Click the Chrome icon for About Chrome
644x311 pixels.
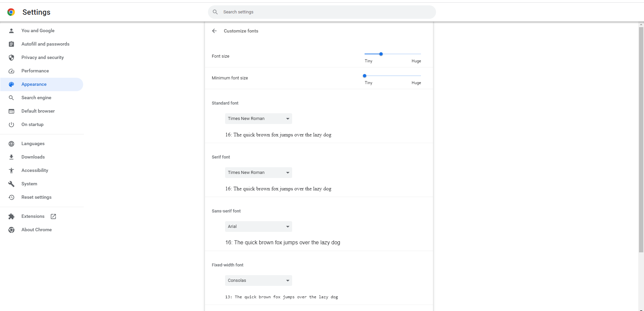(x=11, y=230)
